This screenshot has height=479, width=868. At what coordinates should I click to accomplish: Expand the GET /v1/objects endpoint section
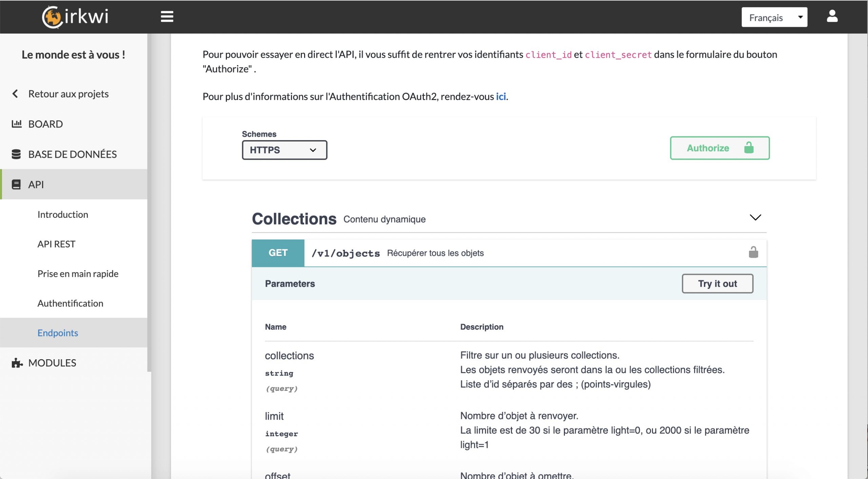tap(508, 252)
